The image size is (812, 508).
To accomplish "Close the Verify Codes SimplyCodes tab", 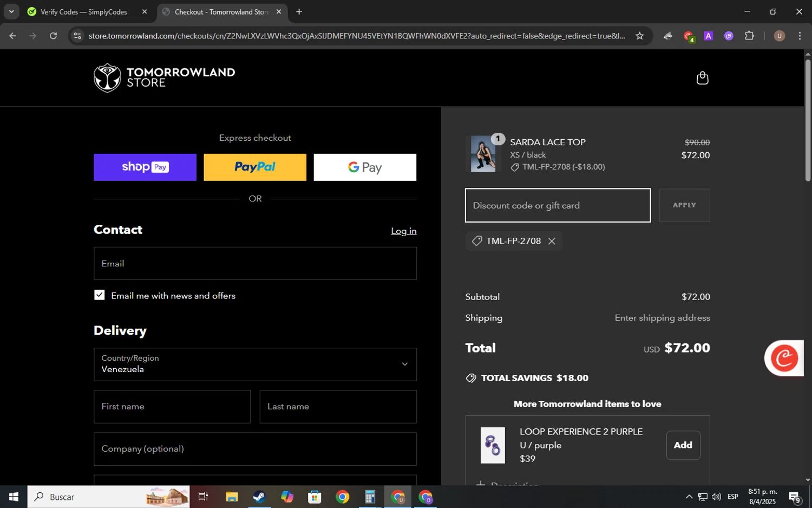I will [x=145, y=12].
